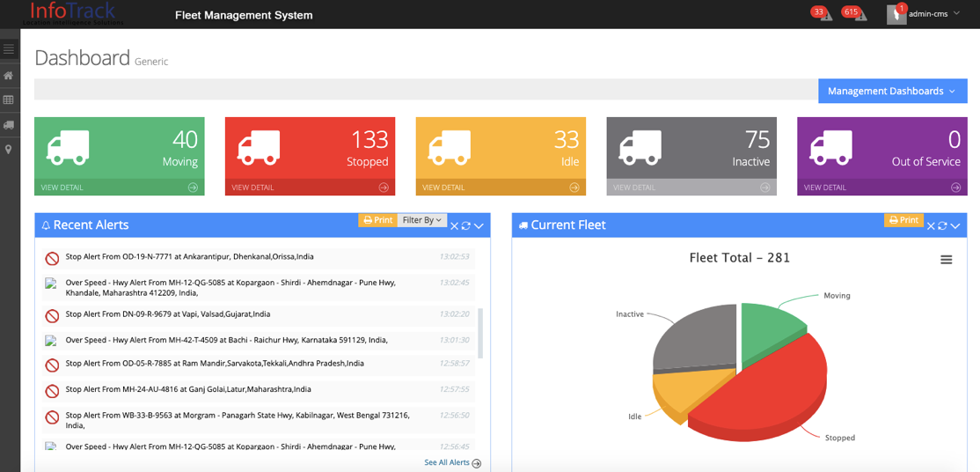This screenshot has height=472, width=980.
Task: Collapse the Current Fleet panel
Action: [955, 226]
